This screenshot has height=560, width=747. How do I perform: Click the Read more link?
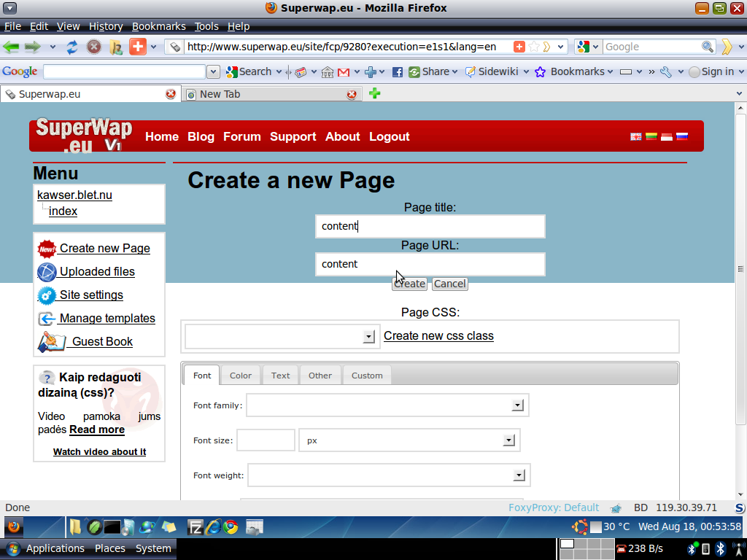[97, 429]
